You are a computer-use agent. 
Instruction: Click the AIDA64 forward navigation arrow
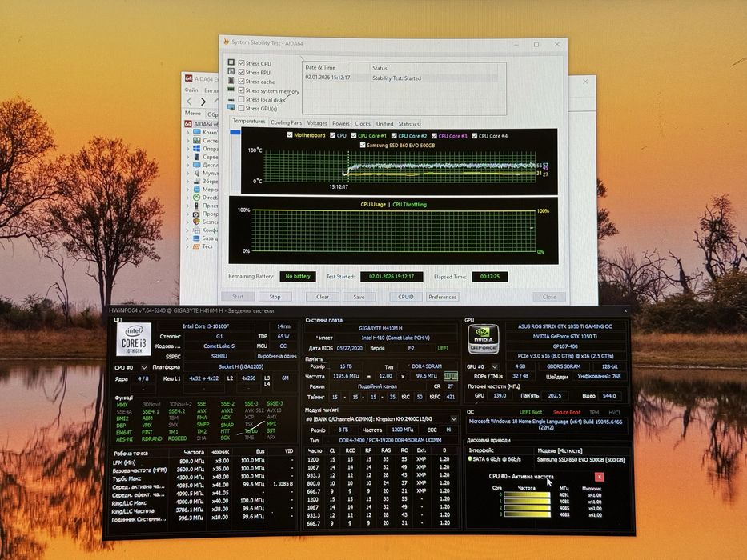point(203,102)
